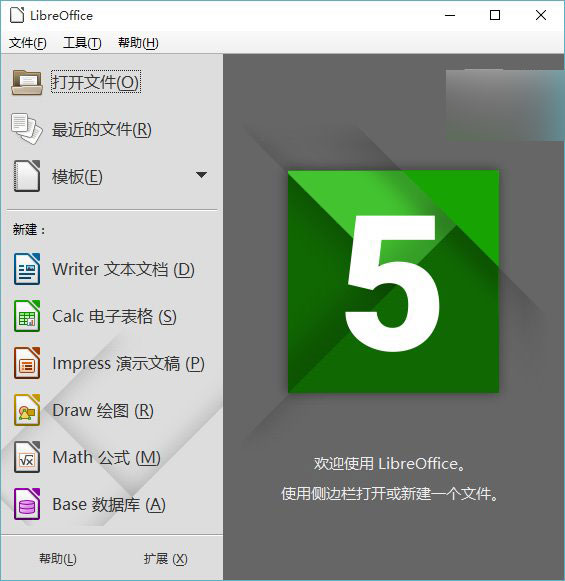Screen dimensions: 565x581
Task: Click the Calc spreadsheet icon
Action: [x=27, y=316]
